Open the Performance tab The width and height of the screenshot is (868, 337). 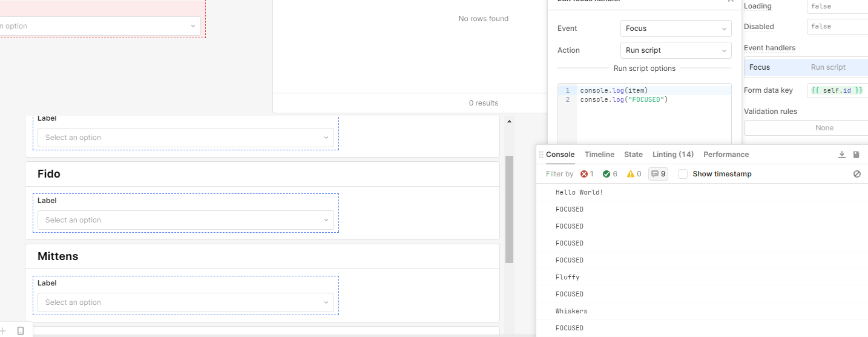pos(726,155)
